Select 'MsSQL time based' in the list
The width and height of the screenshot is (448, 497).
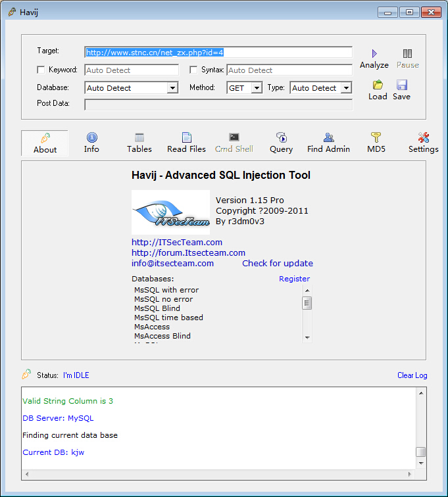[168, 318]
